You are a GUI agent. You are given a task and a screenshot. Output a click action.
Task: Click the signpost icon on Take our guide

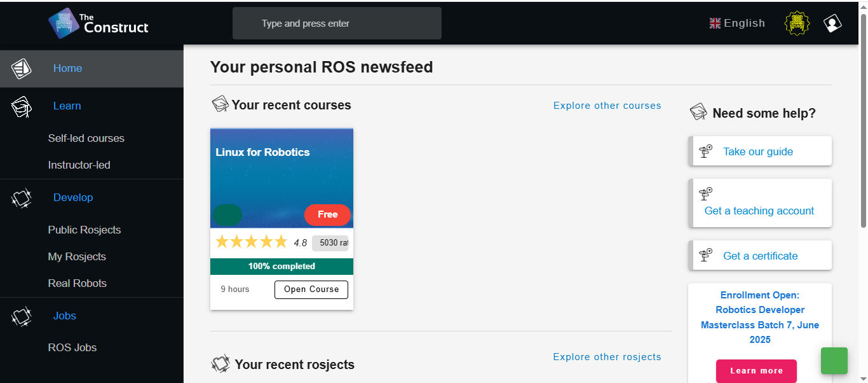tap(705, 151)
